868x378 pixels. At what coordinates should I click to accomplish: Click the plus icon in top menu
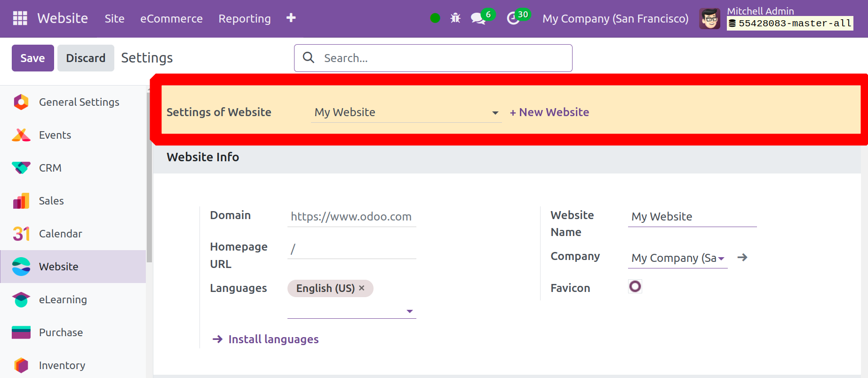tap(291, 18)
